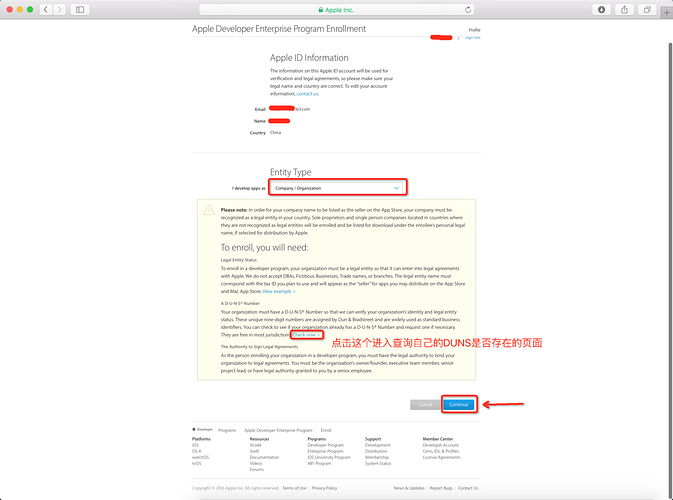Focus the Apple Inc. address bar
Image resolution: width=673 pixels, height=500 pixels.
[x=336, y=9]
